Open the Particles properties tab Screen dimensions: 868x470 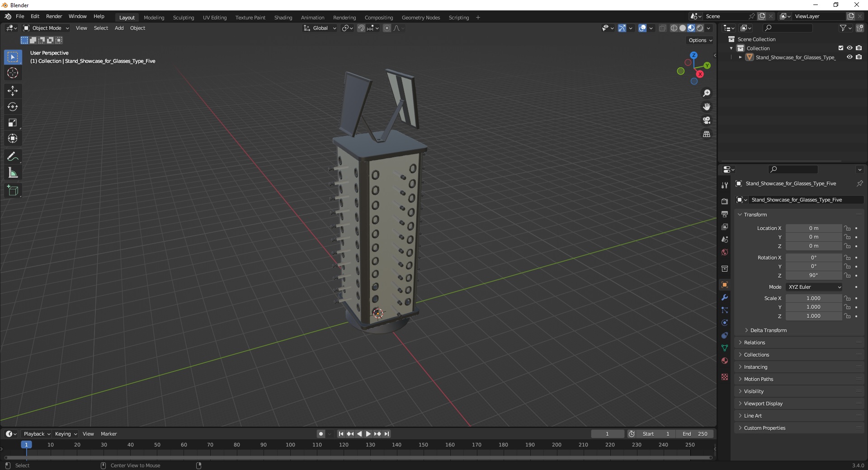point(725,310)
